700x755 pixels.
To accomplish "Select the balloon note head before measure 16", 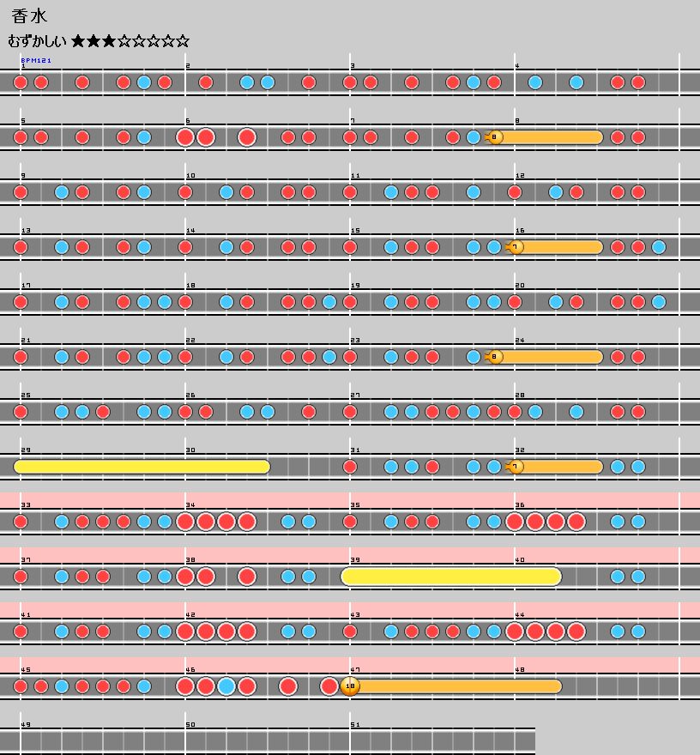I will 516,247.
